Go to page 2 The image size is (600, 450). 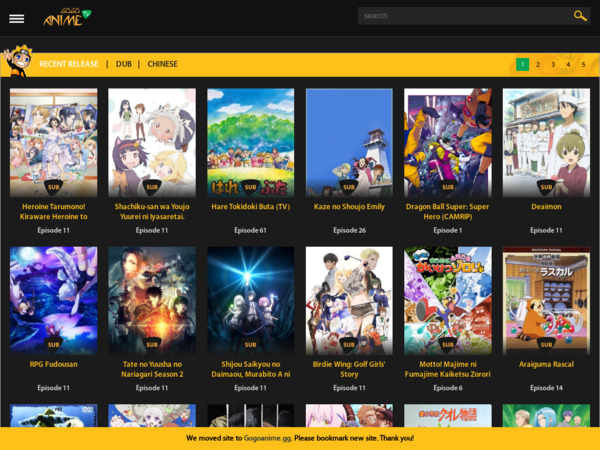538,64
